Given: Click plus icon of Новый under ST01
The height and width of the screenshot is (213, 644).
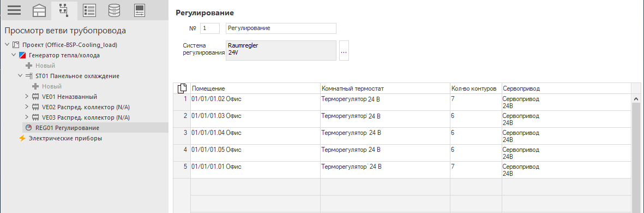Looking at the screenshot, I should coord(35,86).
